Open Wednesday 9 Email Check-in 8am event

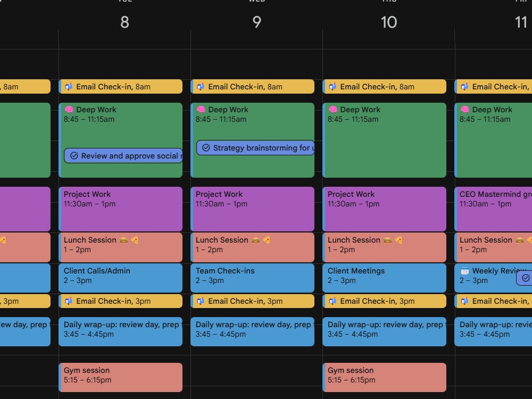(252, 87)
